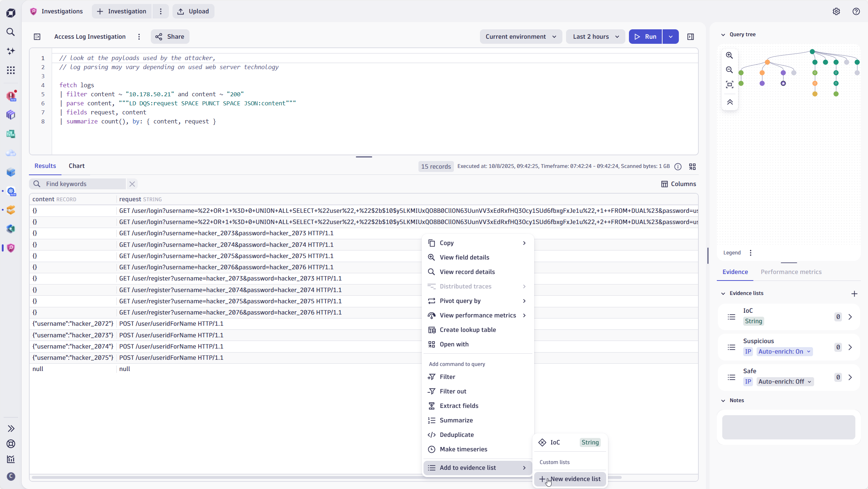Screen dimensions: 868x489
Task: Open the apps grid in sidebar
Action: coord(11,70)
